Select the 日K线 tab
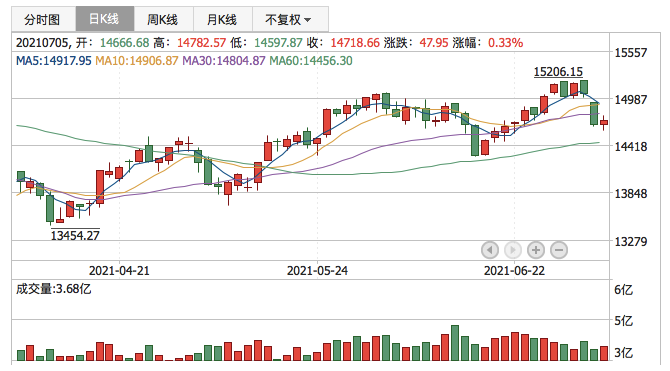The width and height of the screenshot is (670, 371). pos(105,19)
